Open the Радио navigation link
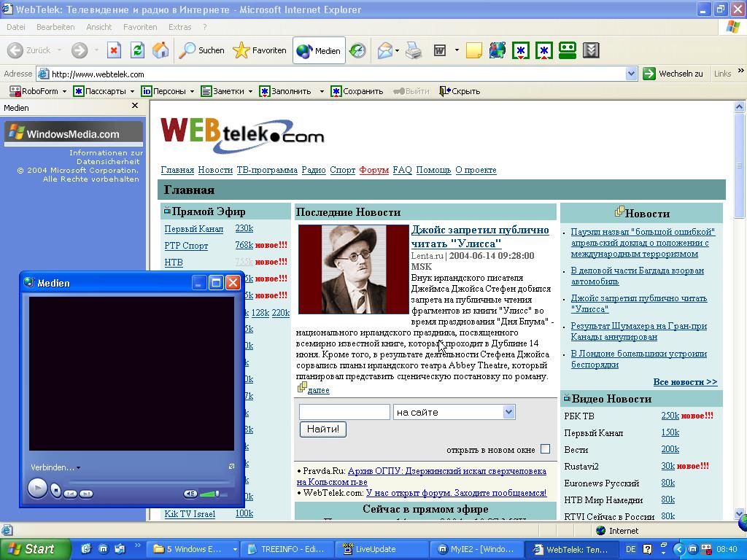The image size is (747, 560). click(x=314, y=170)
